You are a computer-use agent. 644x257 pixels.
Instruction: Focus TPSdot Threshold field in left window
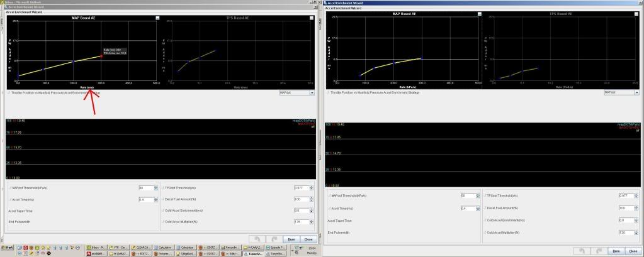pyautogui.click(x=302, y=188)
